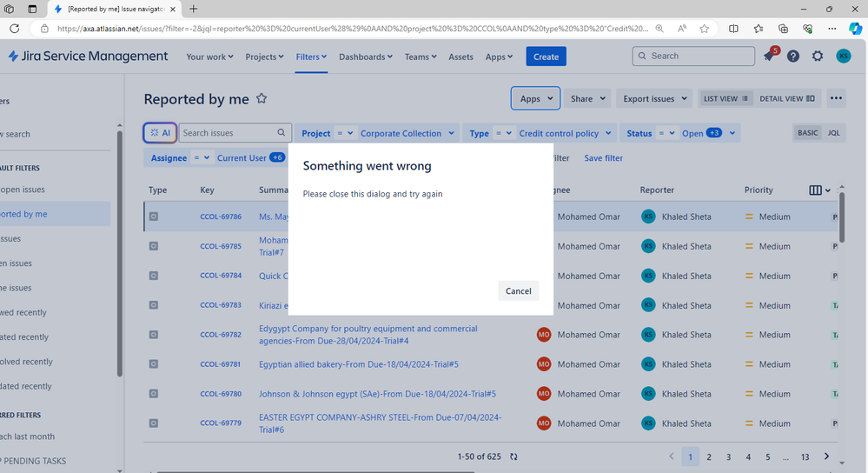Click the Reporter column header
The image size is (868, 473).
click(x=657, y=190)
